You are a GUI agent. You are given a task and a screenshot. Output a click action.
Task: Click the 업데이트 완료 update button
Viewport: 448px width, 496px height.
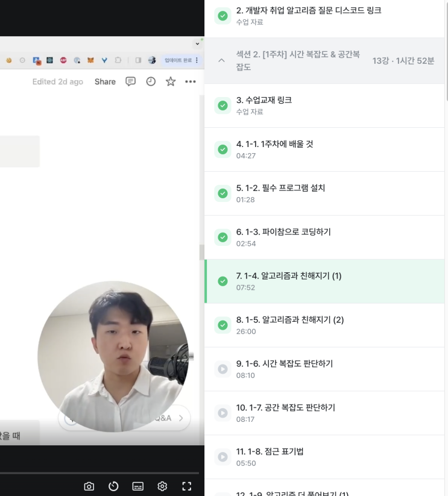tap(178, 60)
